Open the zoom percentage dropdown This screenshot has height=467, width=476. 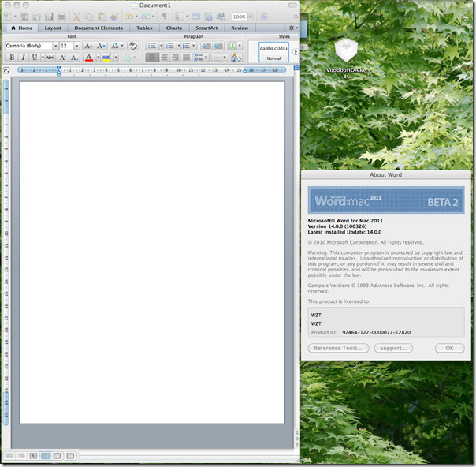(251, 17)
